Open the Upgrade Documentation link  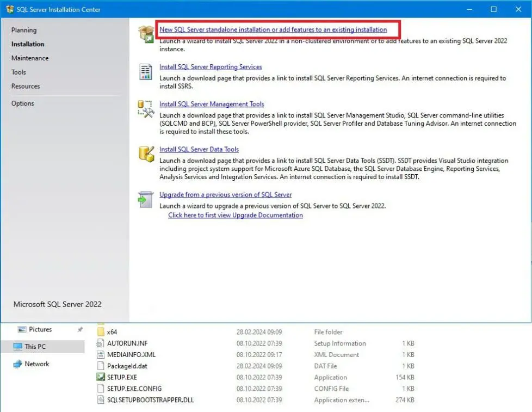coord(234,215)
